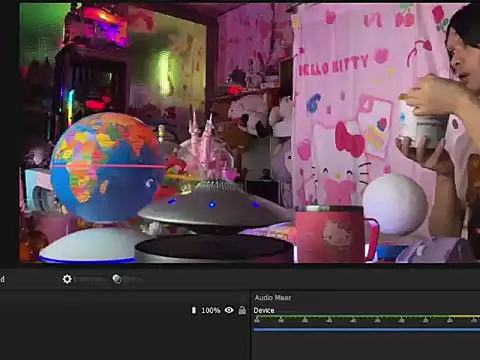Open source Filters via the filter icon
Viewport: 480px width, 360px height.
coord(117,279)
